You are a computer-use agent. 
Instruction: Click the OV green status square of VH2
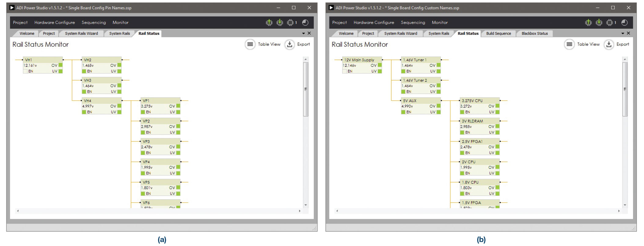tap(119, 65)
